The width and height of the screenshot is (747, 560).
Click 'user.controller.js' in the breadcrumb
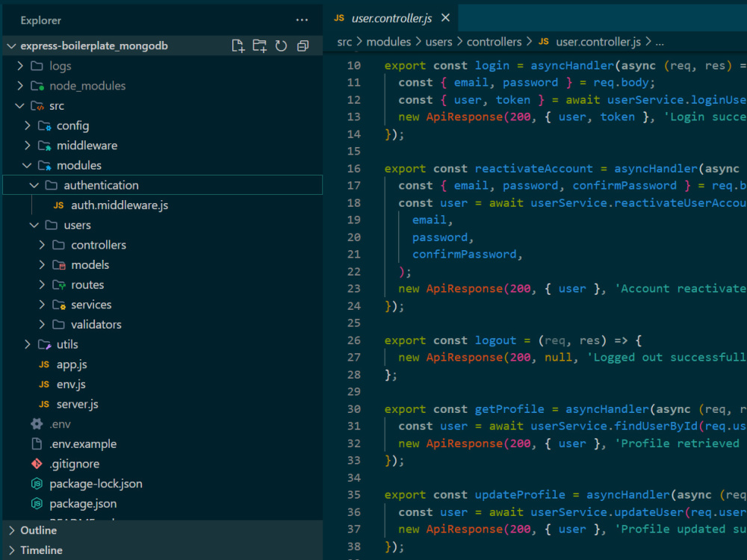[598, 42]
